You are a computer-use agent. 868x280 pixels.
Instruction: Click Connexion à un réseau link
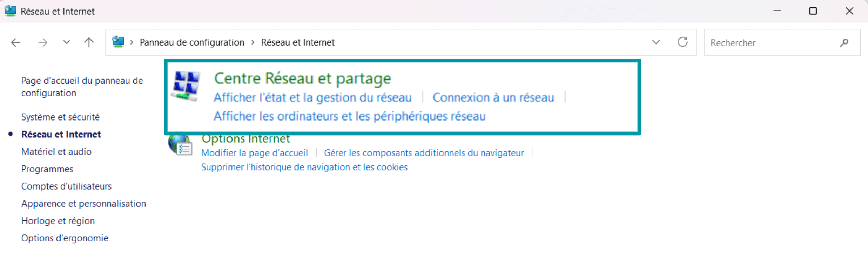(x=493, y=97)
